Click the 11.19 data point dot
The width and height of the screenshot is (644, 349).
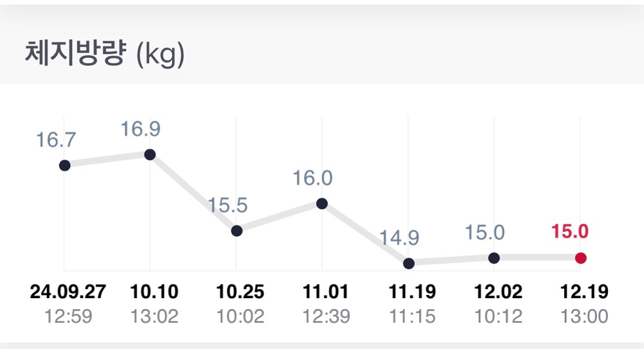point(408,263)
